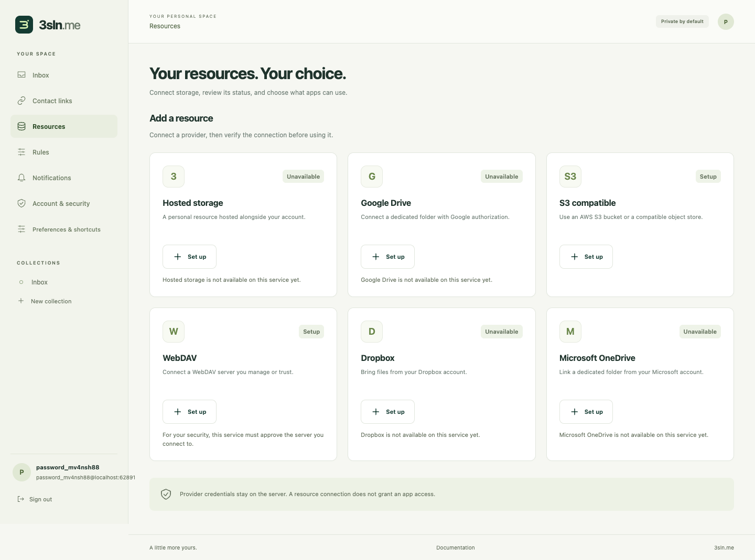Screen dimensions: 755x560
Task: Create a New collection
Action: (x=64, y=301)
